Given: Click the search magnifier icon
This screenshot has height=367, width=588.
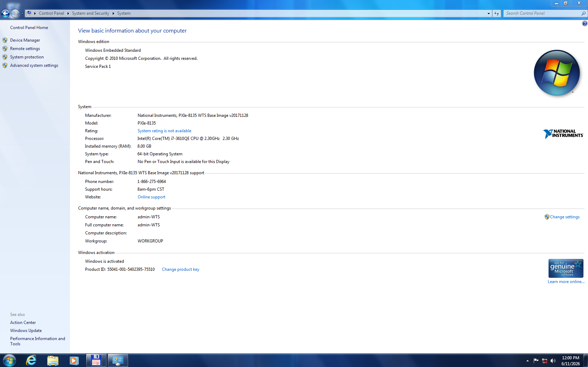Looking at the screenshot, I should pos(583,13).
